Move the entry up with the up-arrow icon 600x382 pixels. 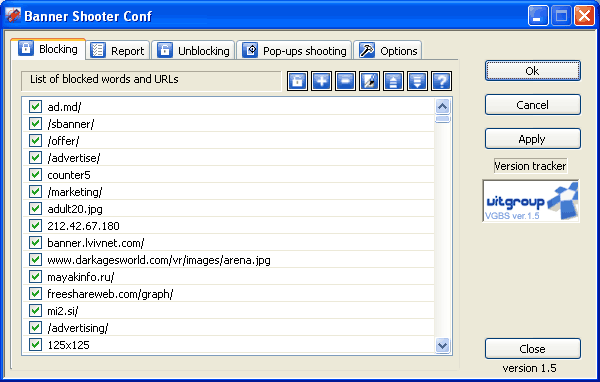[x=393, y=81]
